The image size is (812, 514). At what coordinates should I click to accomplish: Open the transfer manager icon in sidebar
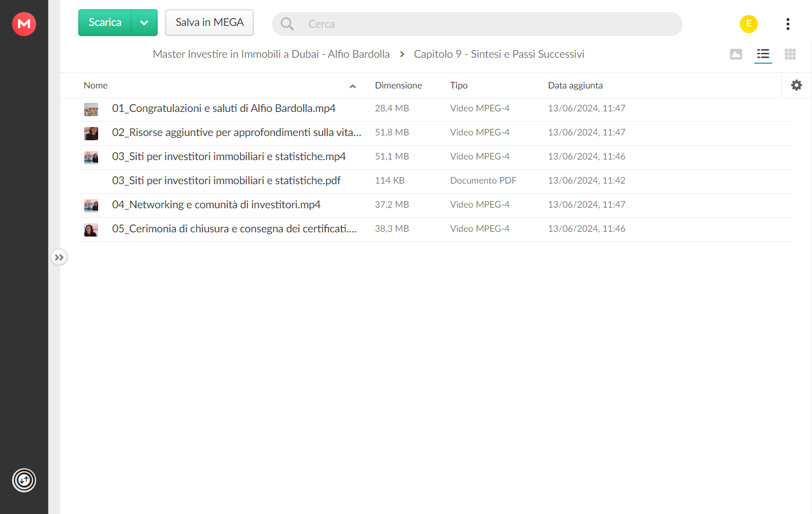[x=24, y=480]
